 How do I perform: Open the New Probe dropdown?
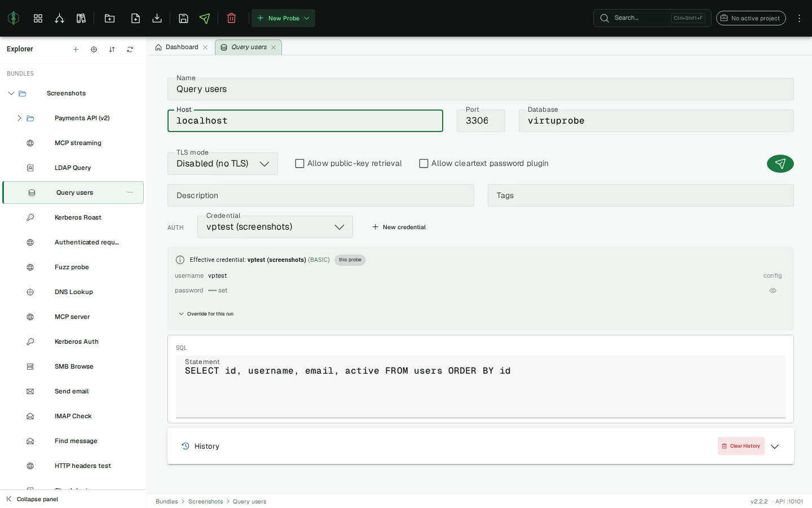tap(283, 18)
